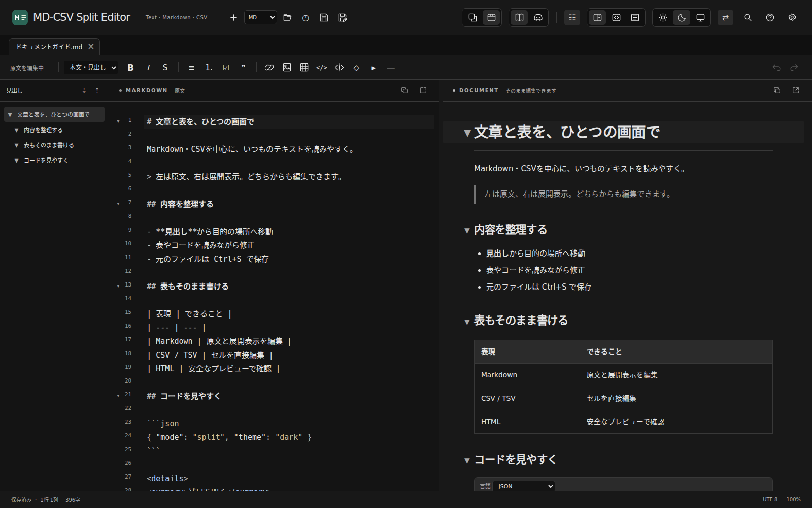812x508 pixels.
Task: Click the Save As icon with pencil
Action: click(x=343, y=17)
